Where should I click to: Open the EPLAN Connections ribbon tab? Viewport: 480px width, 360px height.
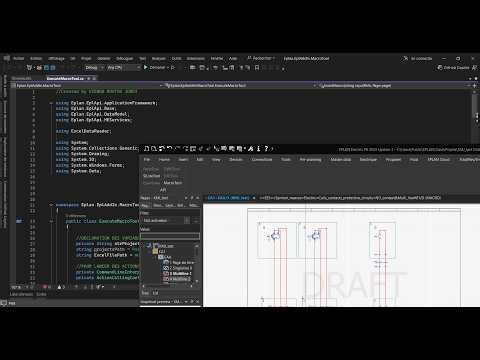[x=262, y=160]
